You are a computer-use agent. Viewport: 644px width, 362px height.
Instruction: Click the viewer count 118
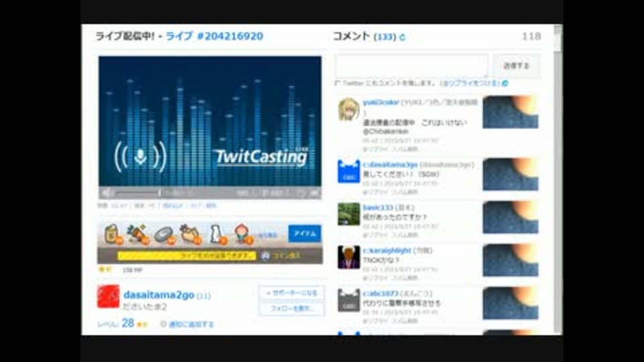tap(531, 36)
